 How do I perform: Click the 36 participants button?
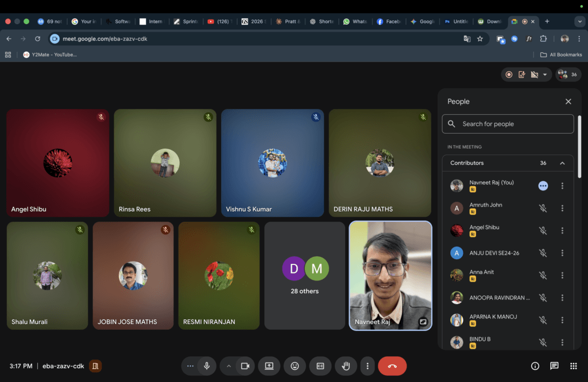(x=568, y=75)
